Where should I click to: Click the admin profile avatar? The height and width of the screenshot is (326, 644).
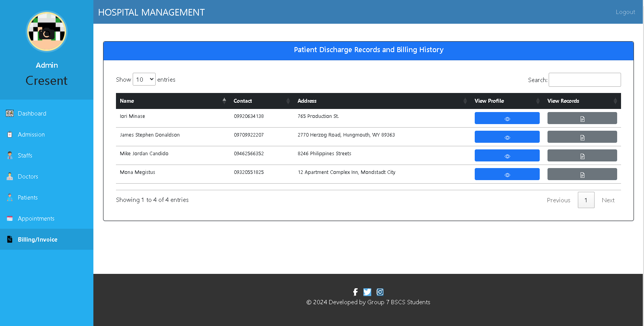click(47, 32)
